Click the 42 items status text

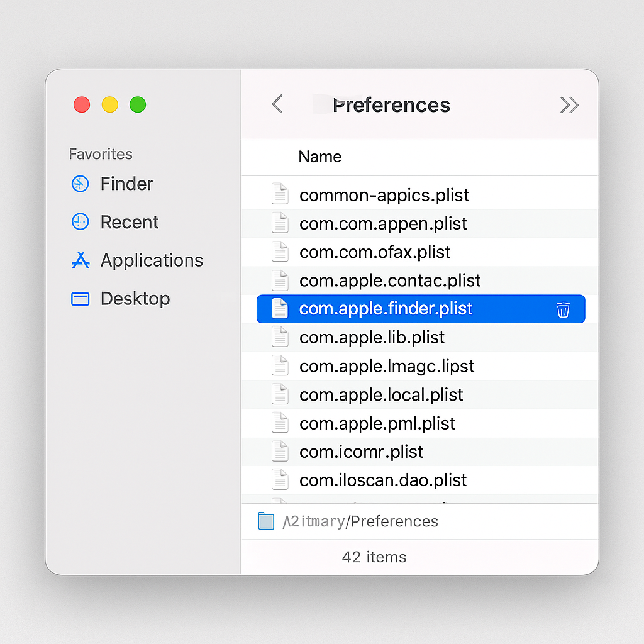pyautogui.click(x=374, y=557)
